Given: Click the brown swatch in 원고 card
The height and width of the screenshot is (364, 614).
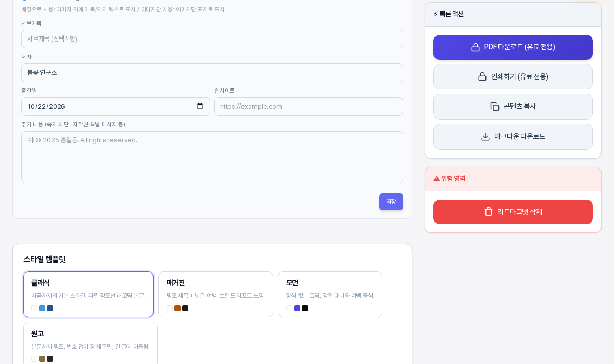Looking at the screenshot, I should [x=42, y=359].
